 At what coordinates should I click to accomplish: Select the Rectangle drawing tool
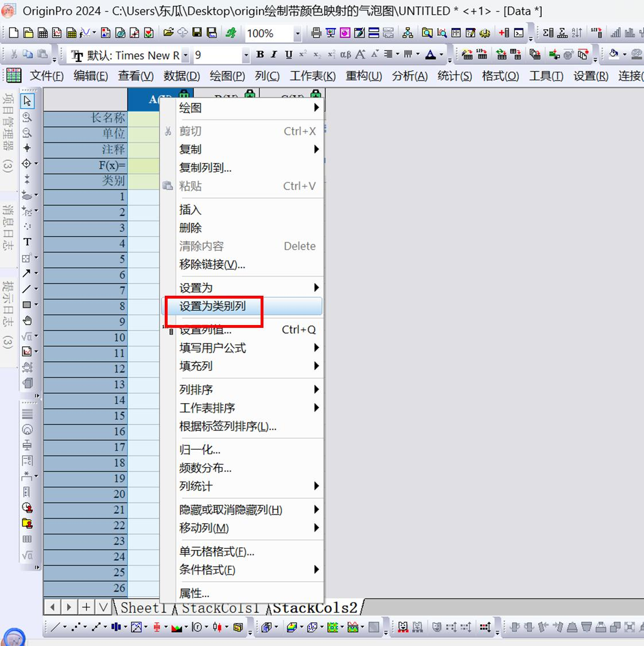(26, 304)
